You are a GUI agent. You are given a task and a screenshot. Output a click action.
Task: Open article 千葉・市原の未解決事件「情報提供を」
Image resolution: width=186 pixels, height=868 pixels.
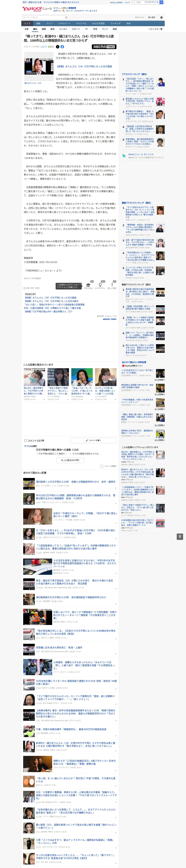(71, 729)
